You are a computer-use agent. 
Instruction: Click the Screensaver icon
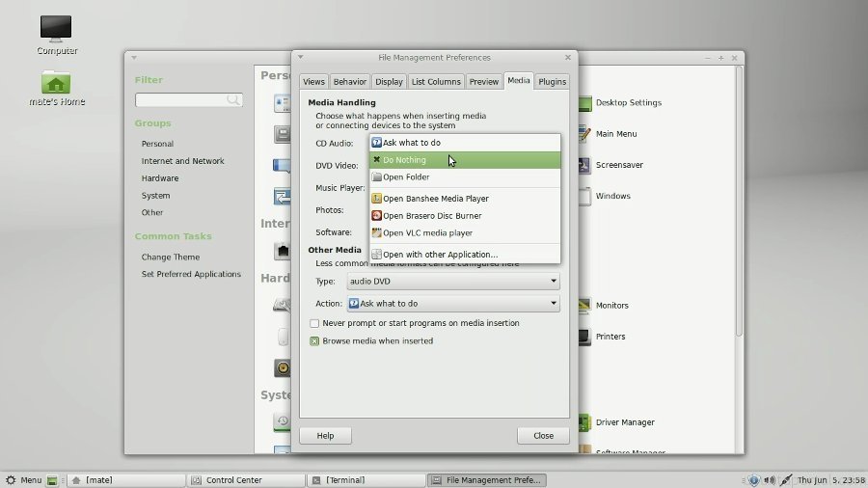584,165
